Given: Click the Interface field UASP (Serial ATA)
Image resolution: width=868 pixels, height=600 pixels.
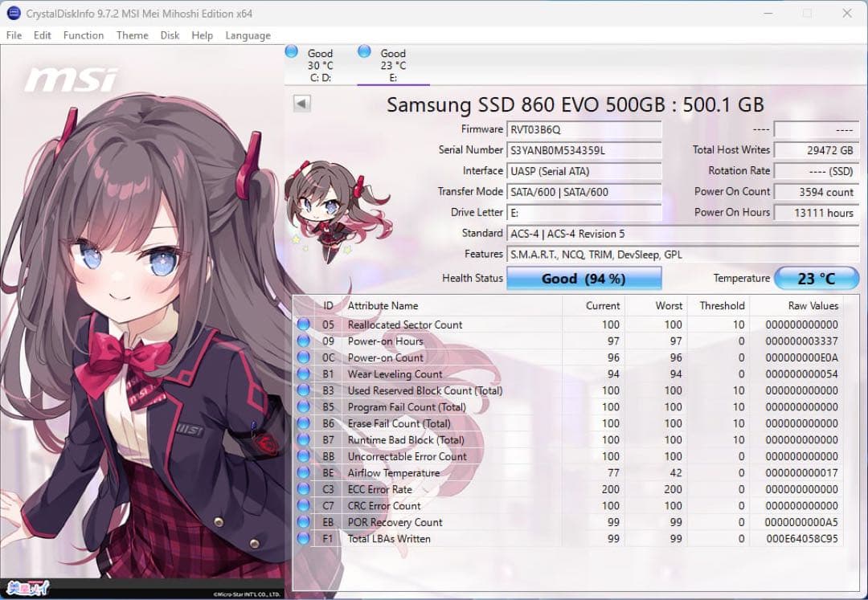Looking at the screenshot, I should point(584,171).
